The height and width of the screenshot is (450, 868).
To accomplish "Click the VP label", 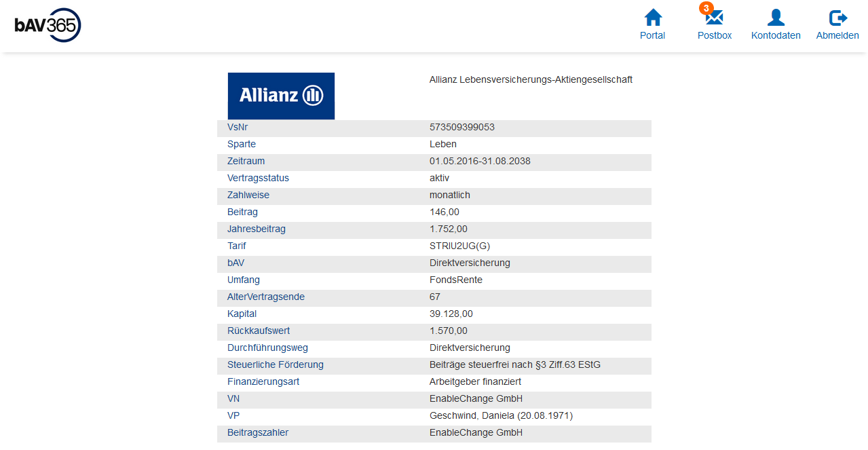I will pos(233,416).
